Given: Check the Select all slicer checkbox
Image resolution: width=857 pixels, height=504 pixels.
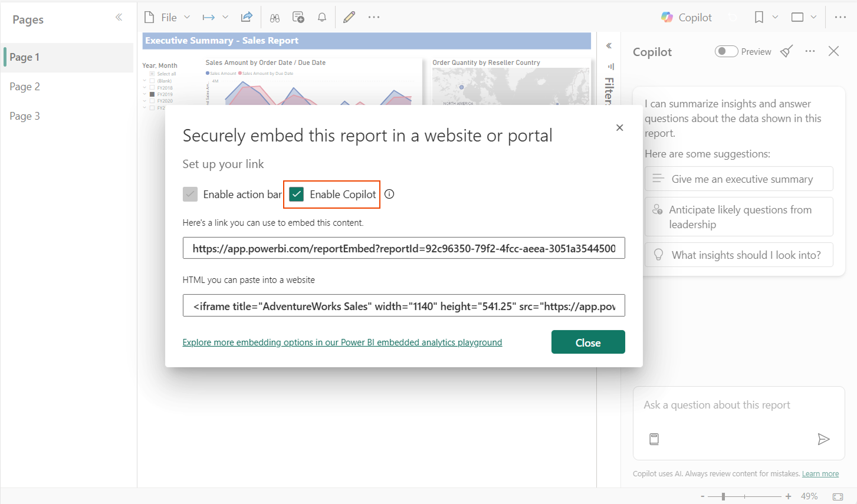Looking at the screenshot, I should pyautogui.click(x=152, y=74).
